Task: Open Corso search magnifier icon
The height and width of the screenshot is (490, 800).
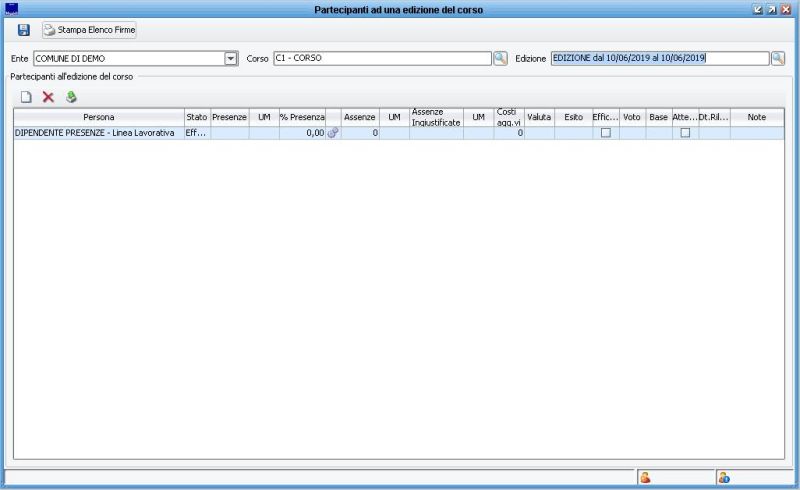Action: coord(500,58)
